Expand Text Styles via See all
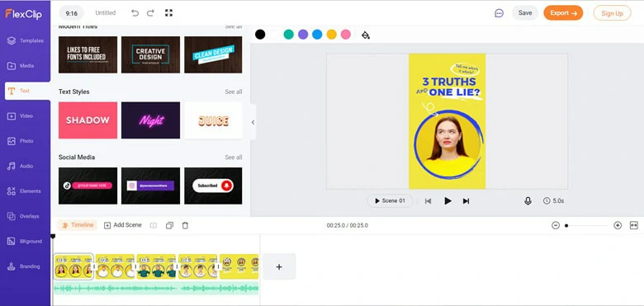The width and height of the screenshot is (644, 306). [234, 92]
